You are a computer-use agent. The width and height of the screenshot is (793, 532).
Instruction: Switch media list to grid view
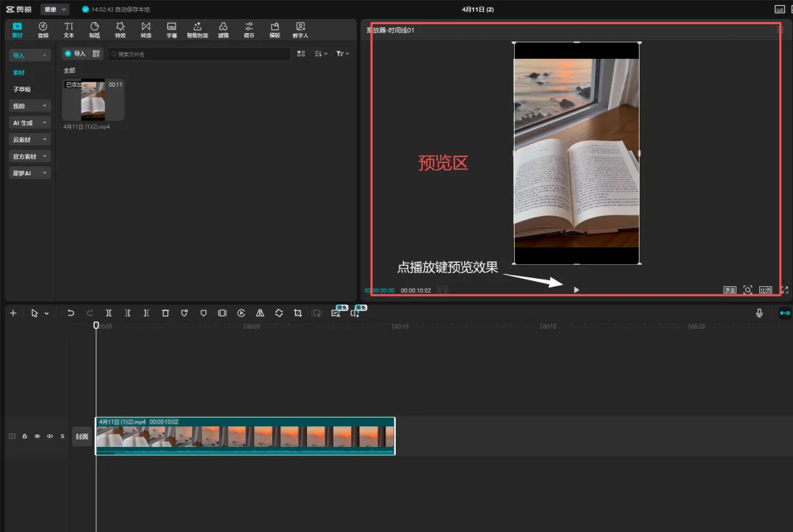tap(301, 54)
